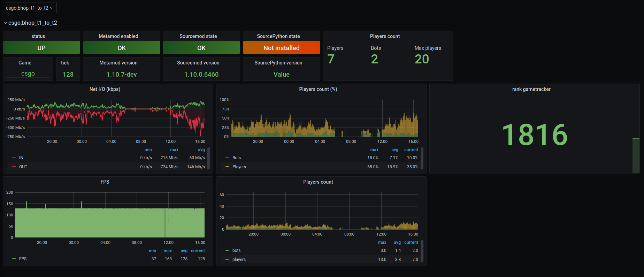Click yellow color line beside Players (%) legend entry
Image resolution: width=644 pixels, height=277 pixels.
pos(227,167)
